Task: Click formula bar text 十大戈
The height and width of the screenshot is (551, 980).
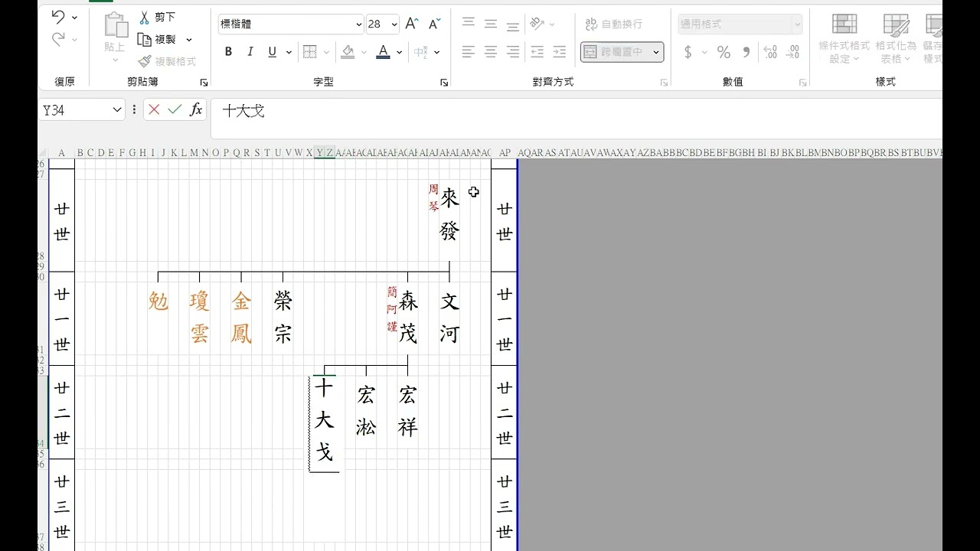Action: 243,111
